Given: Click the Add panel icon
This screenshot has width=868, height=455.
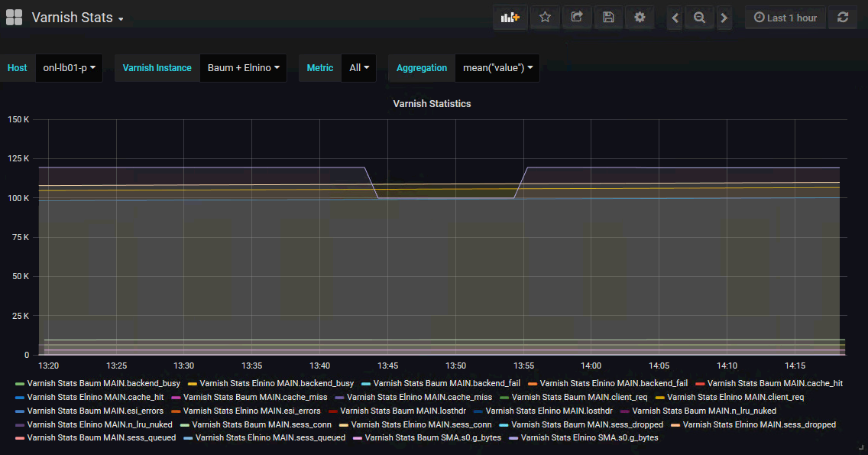Looking at the screenshot, I should tap(510, 17).
